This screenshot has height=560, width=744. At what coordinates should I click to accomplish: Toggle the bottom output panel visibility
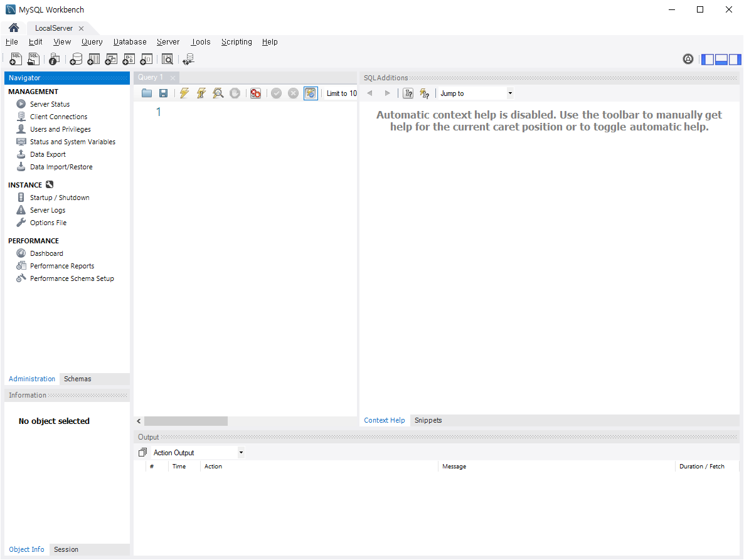[x=721, y=60]
